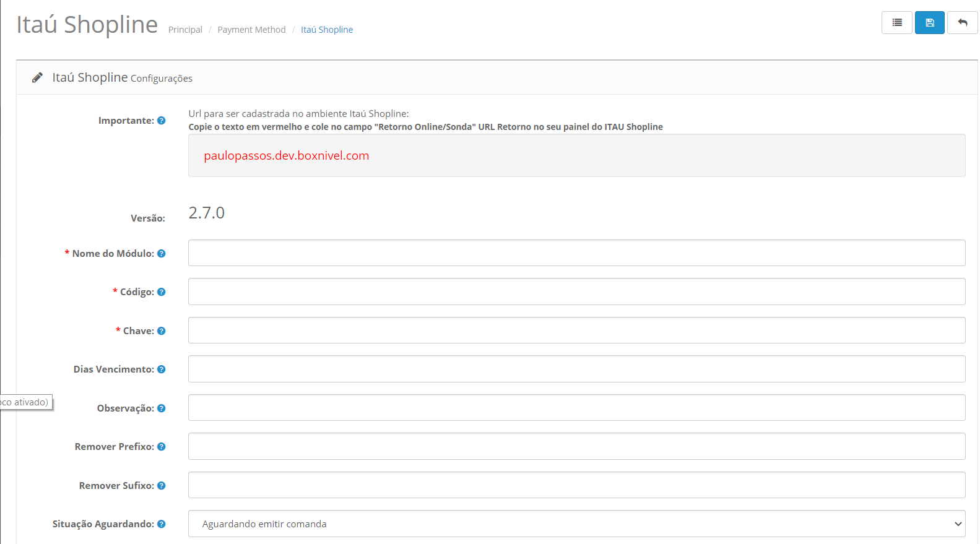Click help icon next to Importante
The width and height of the screenshot is (980, 544).
(162, 121)
